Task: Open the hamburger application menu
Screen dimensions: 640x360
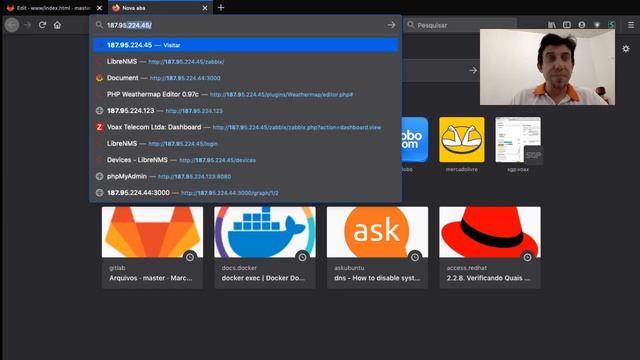Action: point(631,25)
